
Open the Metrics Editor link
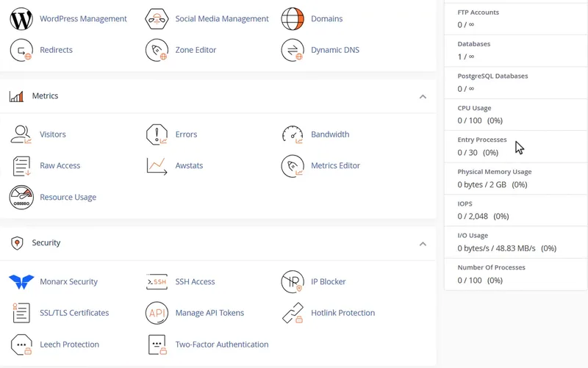[x=335, y=166]
